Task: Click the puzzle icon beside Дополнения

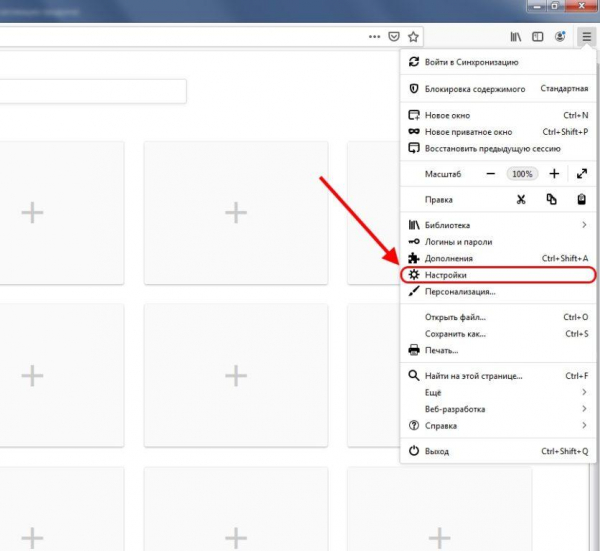Action: pyautogui.click(x=414, y=258)
